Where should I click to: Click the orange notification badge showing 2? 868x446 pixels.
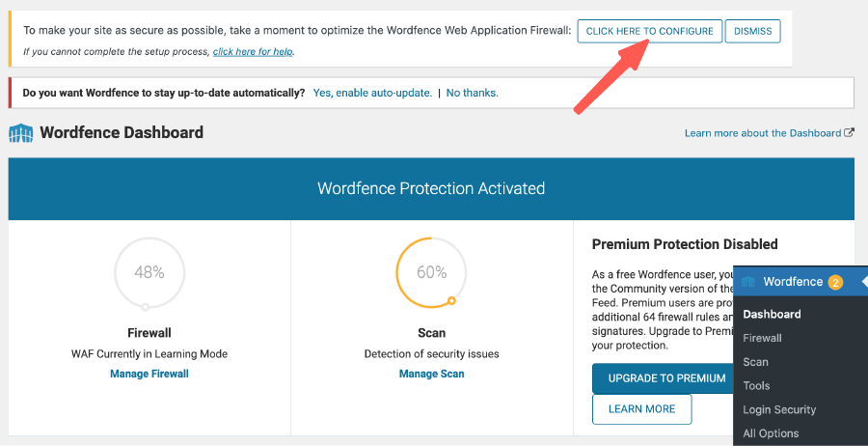click(x=835, y=282)
